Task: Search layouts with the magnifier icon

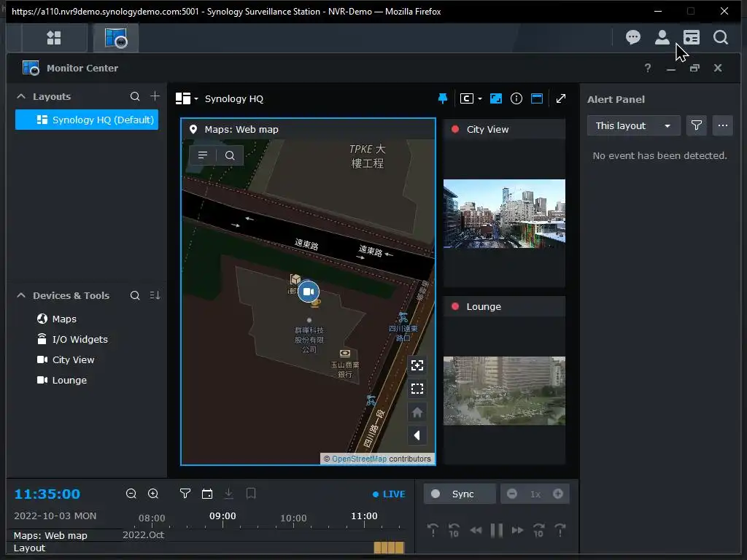Action: [135, 96]
